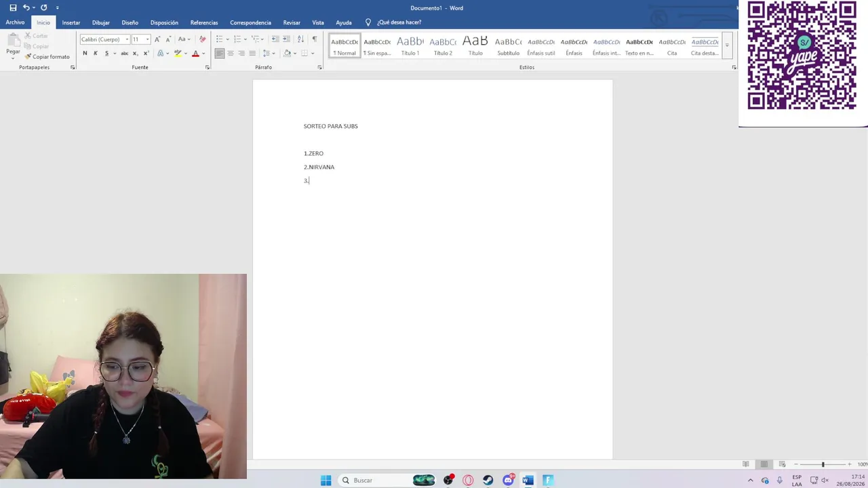Switch to the Insertar tab
This screenshot has height=488, width=868.
[x=71, y=22]
